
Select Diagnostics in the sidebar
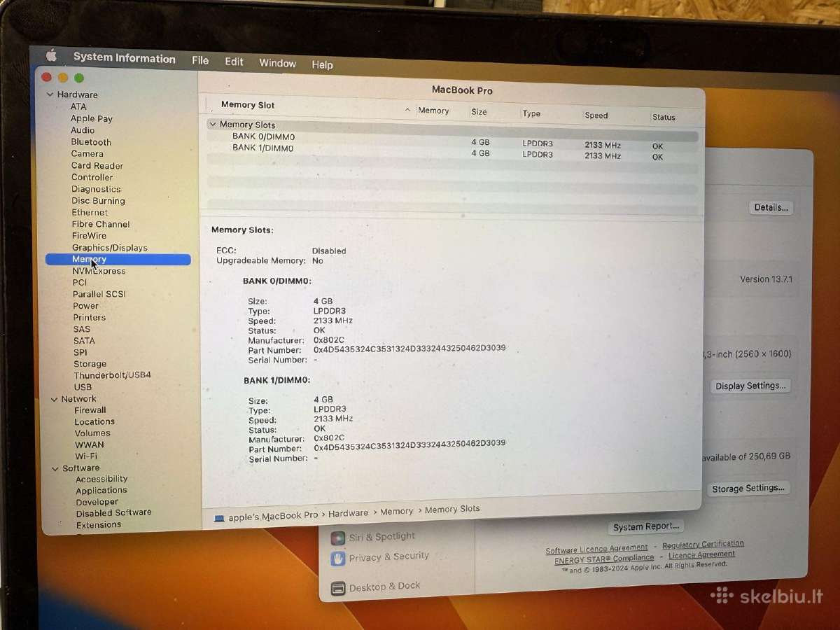point(96,189)
